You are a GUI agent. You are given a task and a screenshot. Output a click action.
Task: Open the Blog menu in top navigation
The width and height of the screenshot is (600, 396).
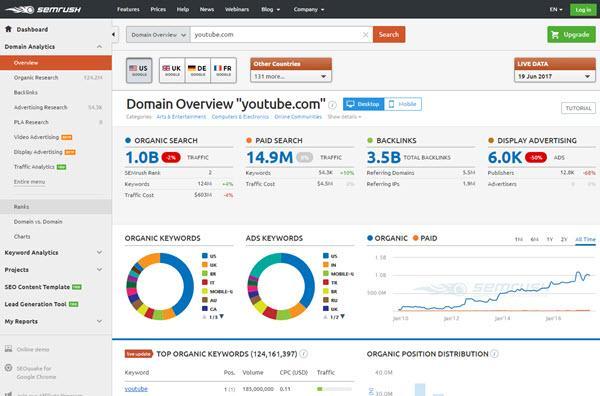[270, 10]
